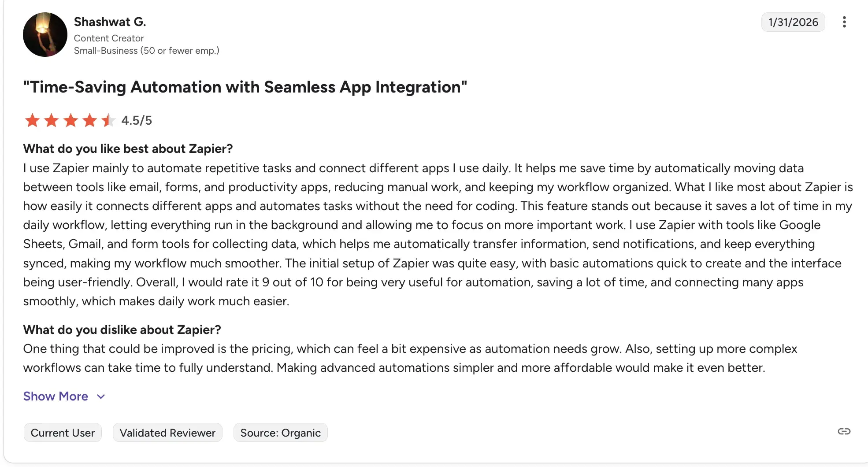868x467 pixels.
Task: Click the Source: Organic tag
Action: (280, 433)
